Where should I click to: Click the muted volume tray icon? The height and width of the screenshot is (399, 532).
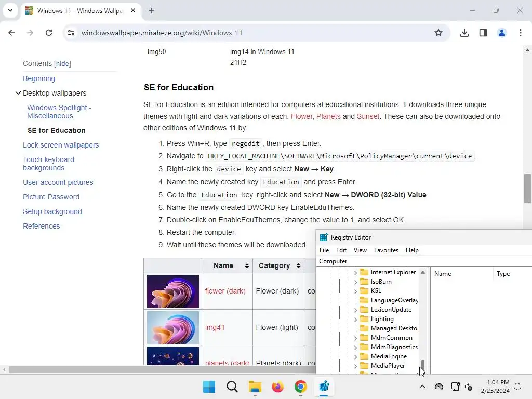(x=469, y=387)
